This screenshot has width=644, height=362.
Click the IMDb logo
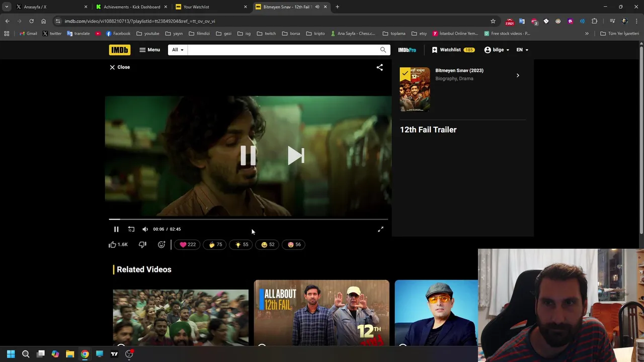pyautogui.click(x=119, y=50)
